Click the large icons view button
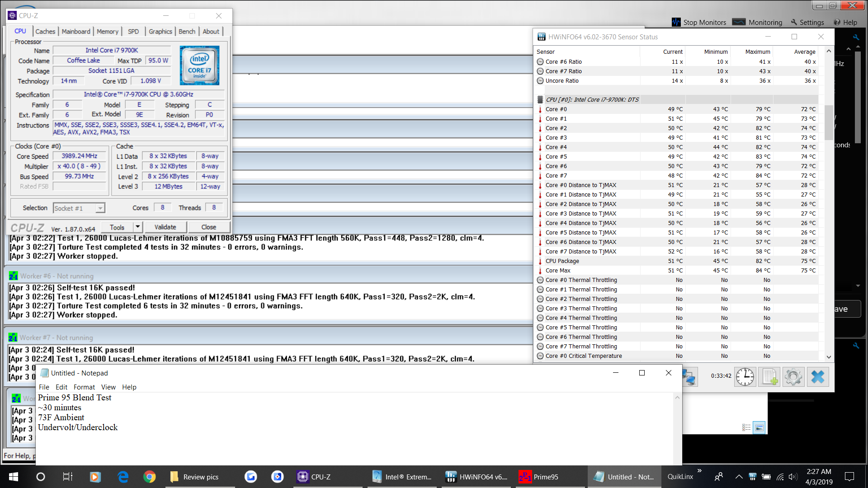Viewport: 868px width, 488px height. point(759,427)
